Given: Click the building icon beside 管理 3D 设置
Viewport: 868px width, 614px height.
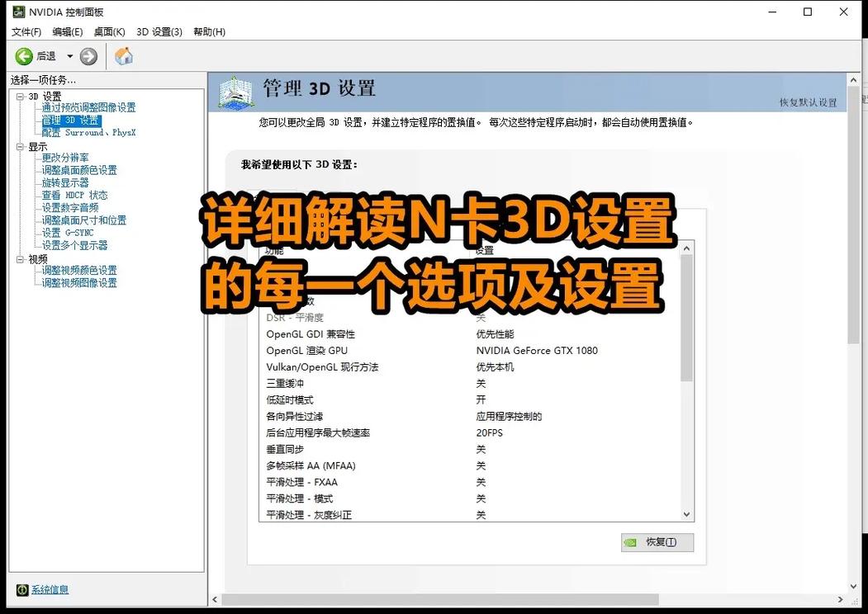Looking at the screenshot, I should pyautogui.click(x=235, y=93).
